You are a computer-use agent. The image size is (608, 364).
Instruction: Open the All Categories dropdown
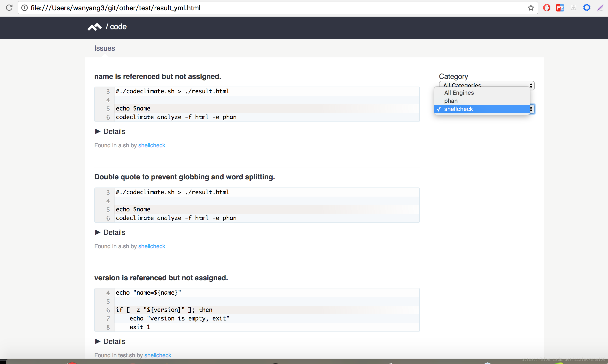click(x=486, y=85)
